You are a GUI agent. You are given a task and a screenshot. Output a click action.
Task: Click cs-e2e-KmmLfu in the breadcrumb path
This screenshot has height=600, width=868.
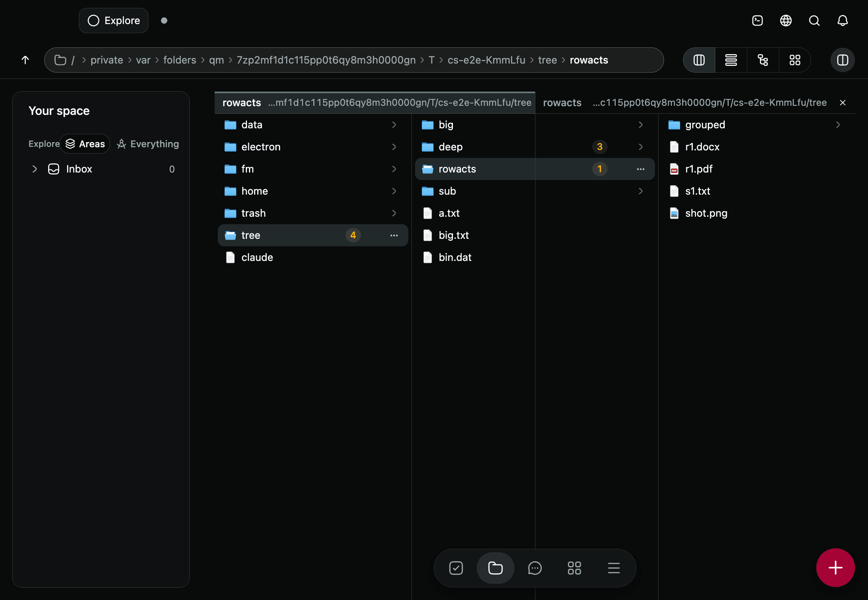[x=486, y=60]
